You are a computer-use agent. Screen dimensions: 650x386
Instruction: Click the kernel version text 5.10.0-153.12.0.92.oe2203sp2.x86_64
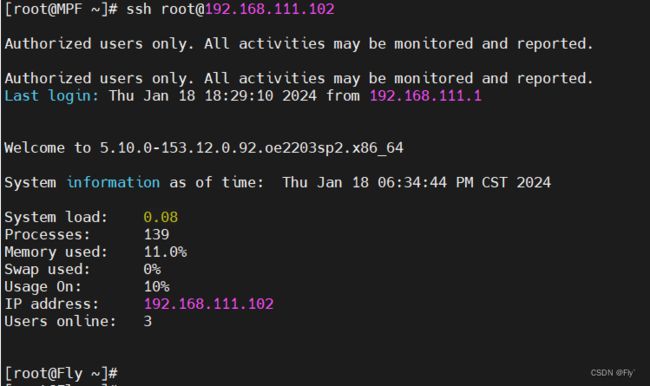[x=251, y=148]
